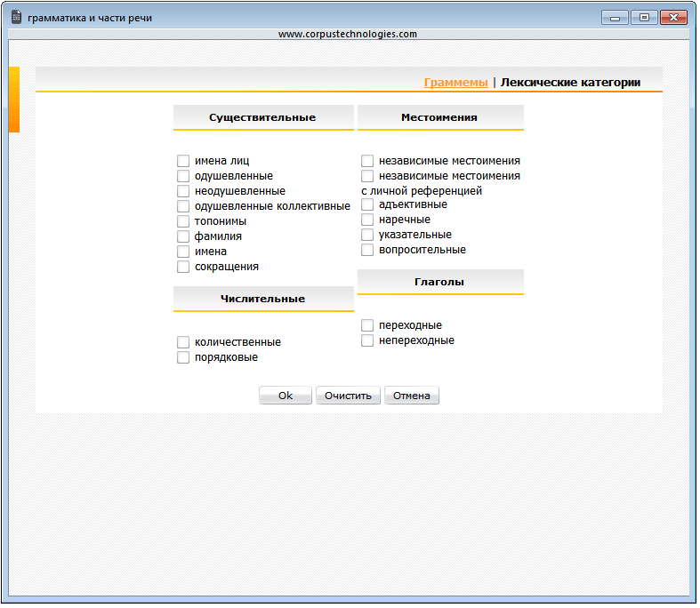Check the first «независимые местоимения» checkbox
Viewport: 700px width, 608px height.
click(367, 161)
